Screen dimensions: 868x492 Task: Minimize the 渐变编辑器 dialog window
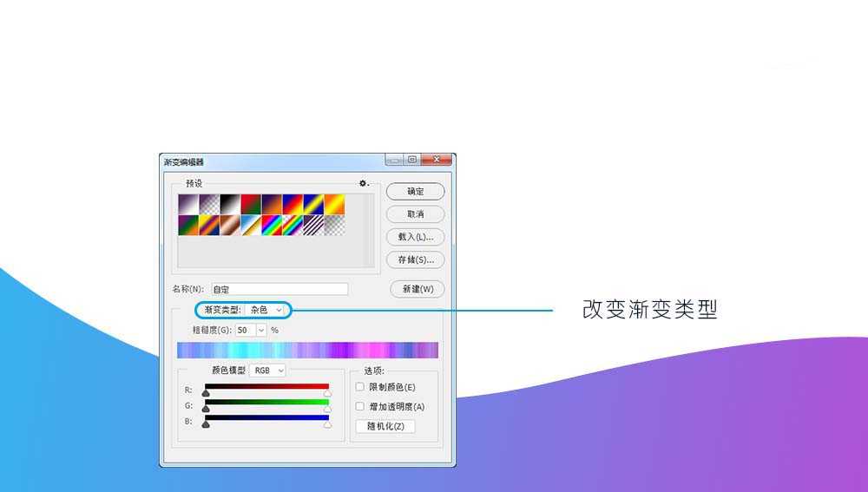click(x=393, y=160)
